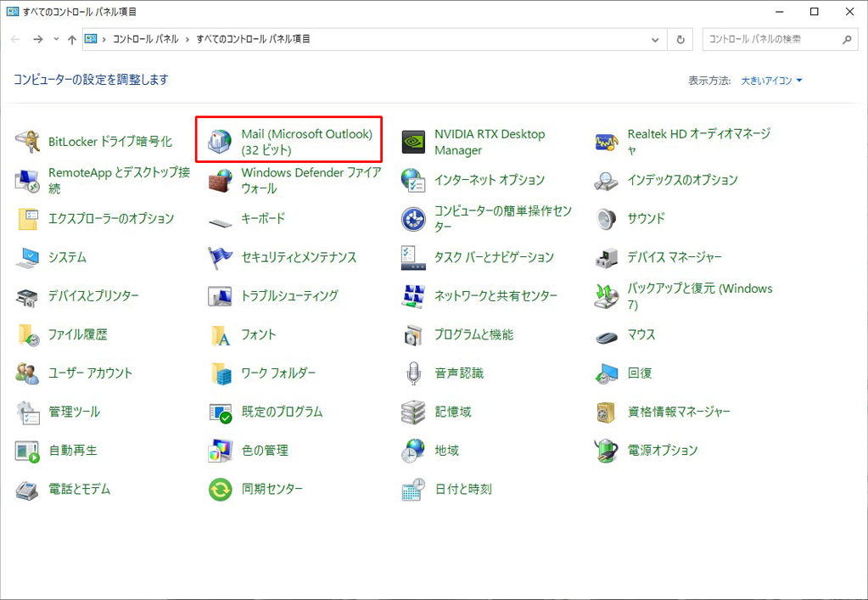This screenshot has width=868, height=600.
Task: Open ネットワークと共有センター icon
Action: click(x=413, y=297)
